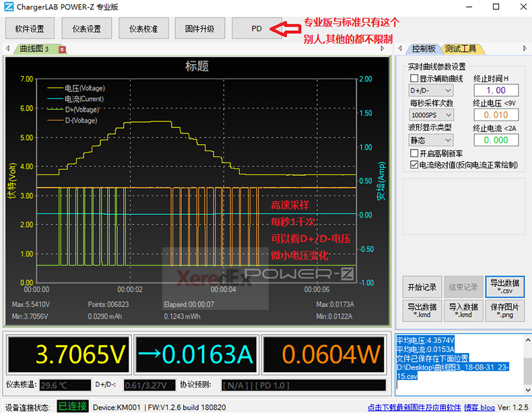Image resolution: width=532 pixels, height=413 pixels.
Task: Click the ChargerLAB POWER-Z app icon
Action: click(x=9, y=7)
